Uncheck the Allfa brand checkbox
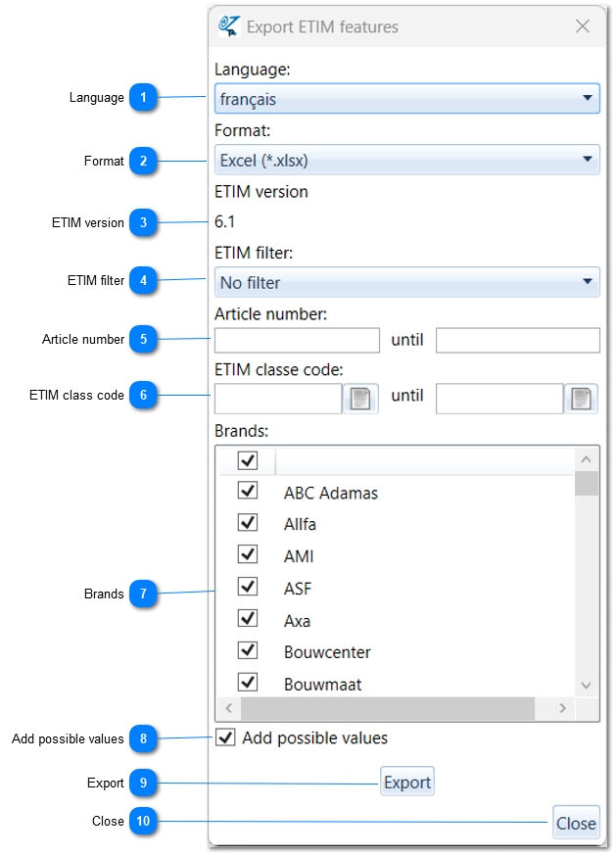616x856 pixels. tap(248, 522)
